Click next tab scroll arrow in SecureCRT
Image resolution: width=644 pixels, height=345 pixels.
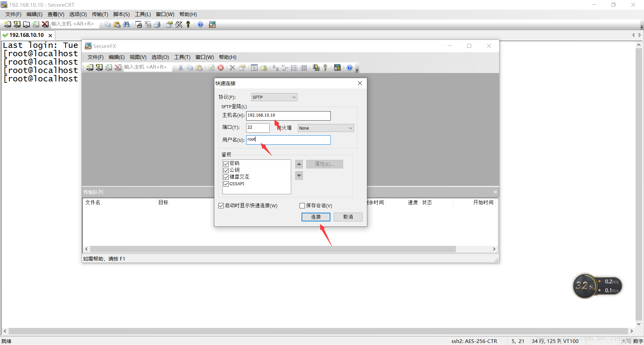(x=640, y=35)
